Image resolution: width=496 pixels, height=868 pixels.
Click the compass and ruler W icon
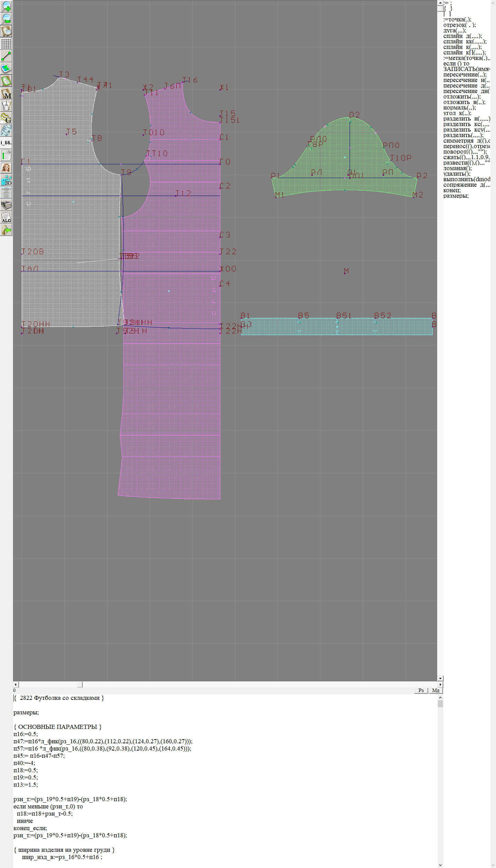6,106
